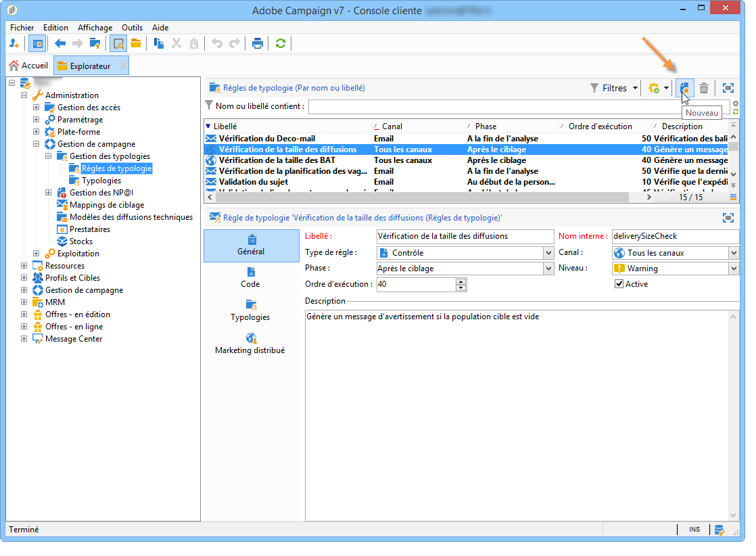Select the Validation du sujet row
756x556 pixels.
pyautogui.click(x=466, y=182)
